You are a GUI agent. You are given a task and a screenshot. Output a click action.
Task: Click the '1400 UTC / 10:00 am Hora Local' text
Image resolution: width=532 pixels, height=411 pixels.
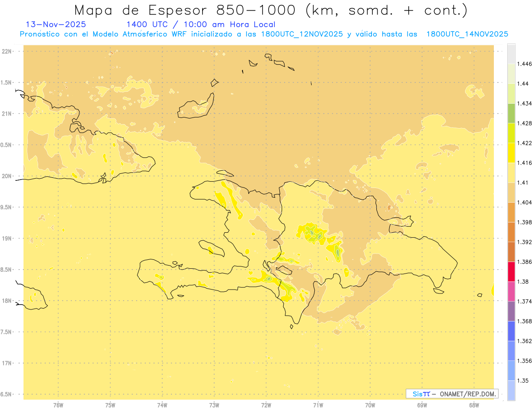pyautogui.click(x=201, y=25)
